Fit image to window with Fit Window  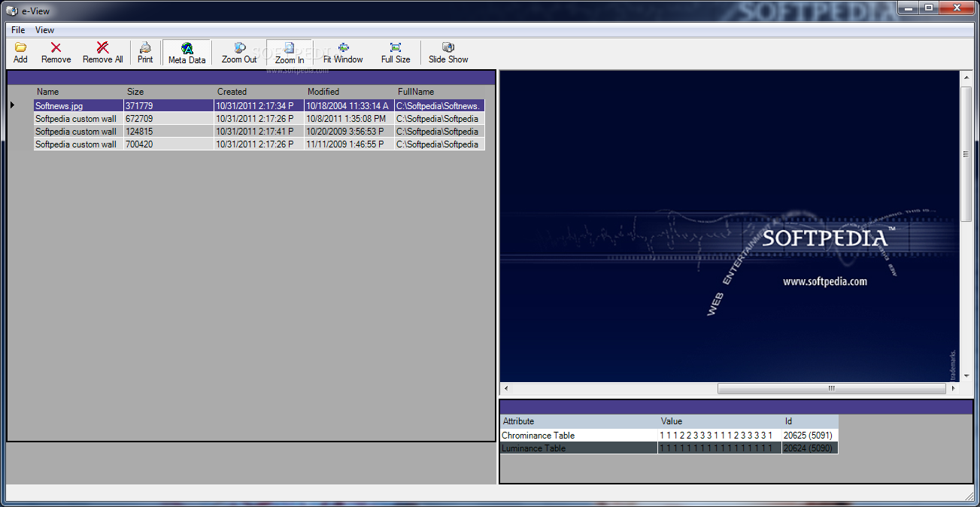(343, 53)
